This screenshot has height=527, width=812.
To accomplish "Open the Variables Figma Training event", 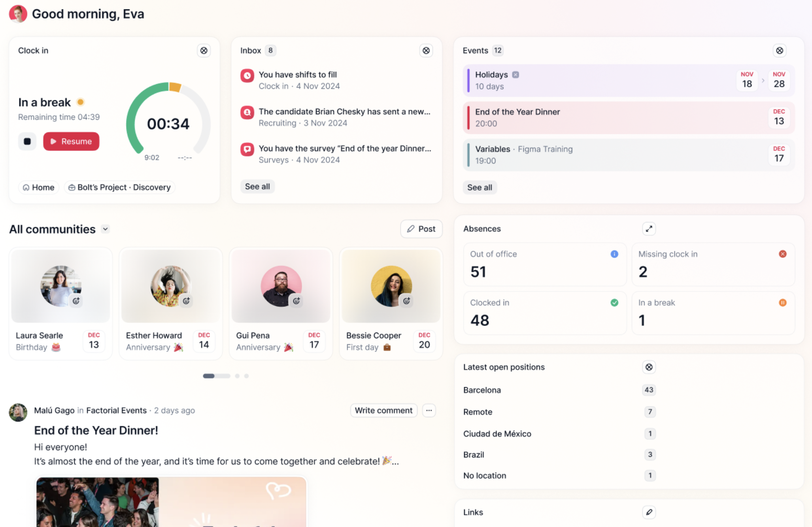I will (629, 155).
